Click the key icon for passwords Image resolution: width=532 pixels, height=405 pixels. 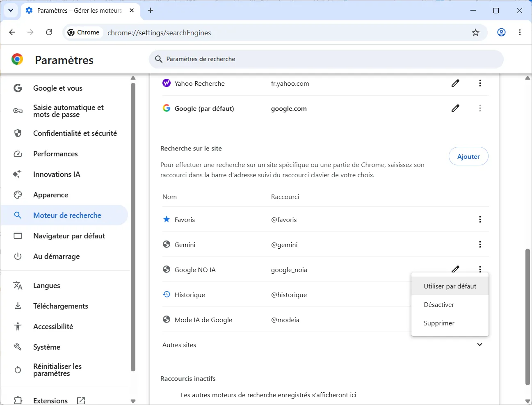tap(18, 111)
